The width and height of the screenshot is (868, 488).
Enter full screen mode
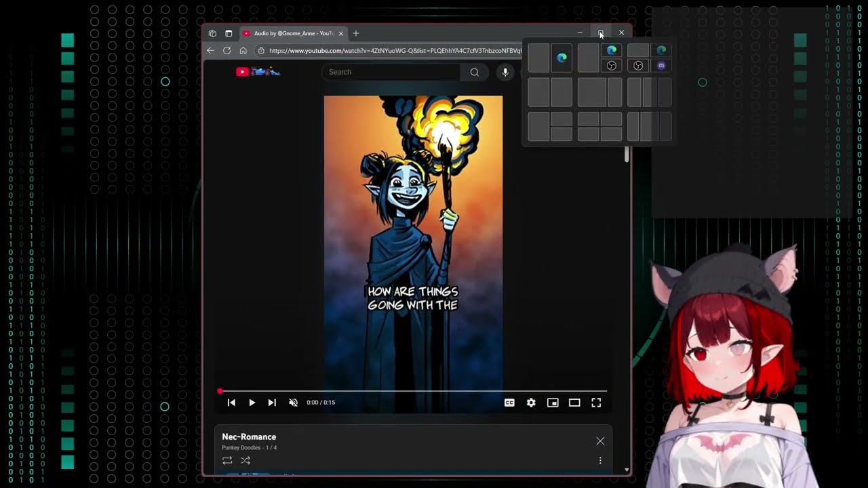[596, 403]
